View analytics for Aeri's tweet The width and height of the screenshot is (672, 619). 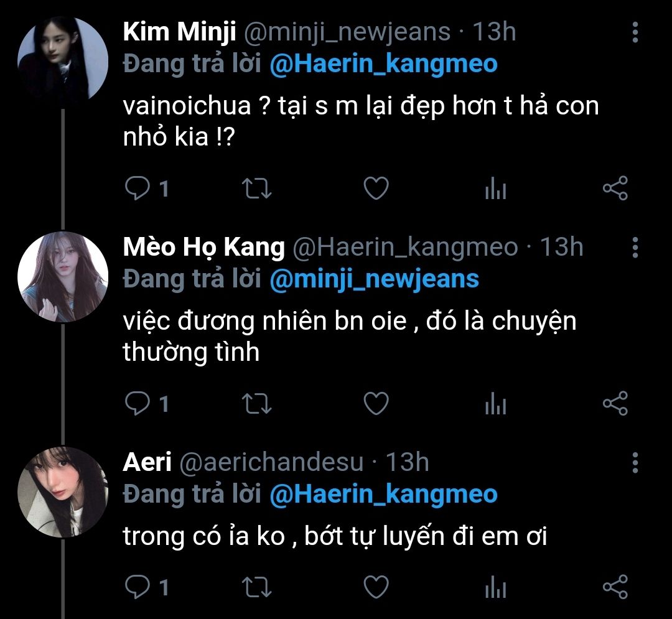pos(495,587)
